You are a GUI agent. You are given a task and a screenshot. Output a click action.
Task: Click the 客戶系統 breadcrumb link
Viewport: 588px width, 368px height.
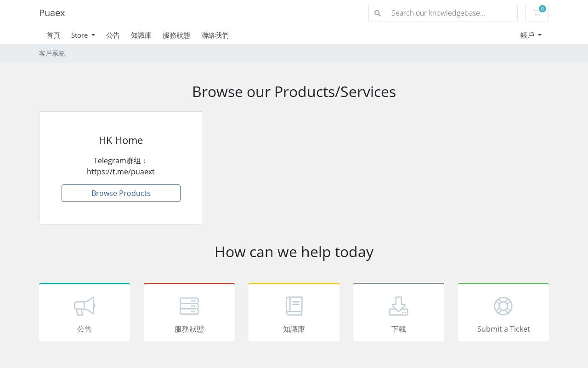[x=52, y=53]
